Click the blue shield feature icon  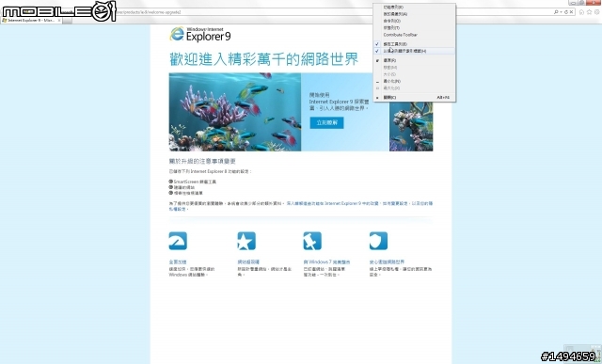(x=378, y=241)
